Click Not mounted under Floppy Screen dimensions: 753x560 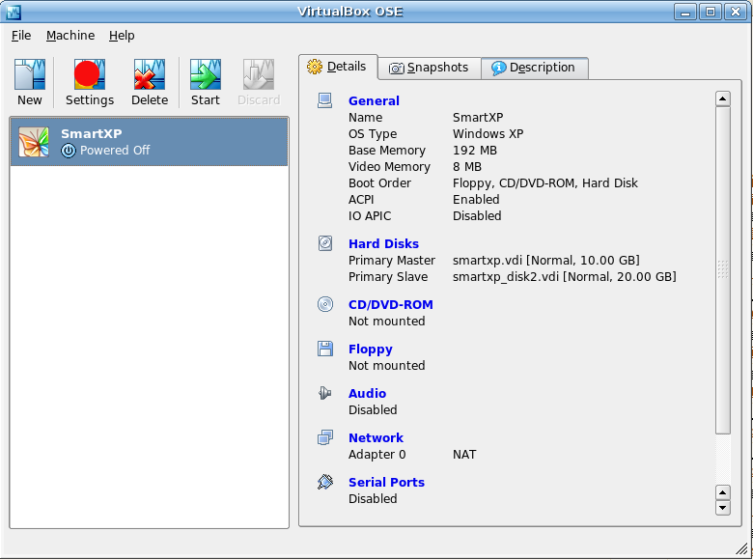pos(386,366)
